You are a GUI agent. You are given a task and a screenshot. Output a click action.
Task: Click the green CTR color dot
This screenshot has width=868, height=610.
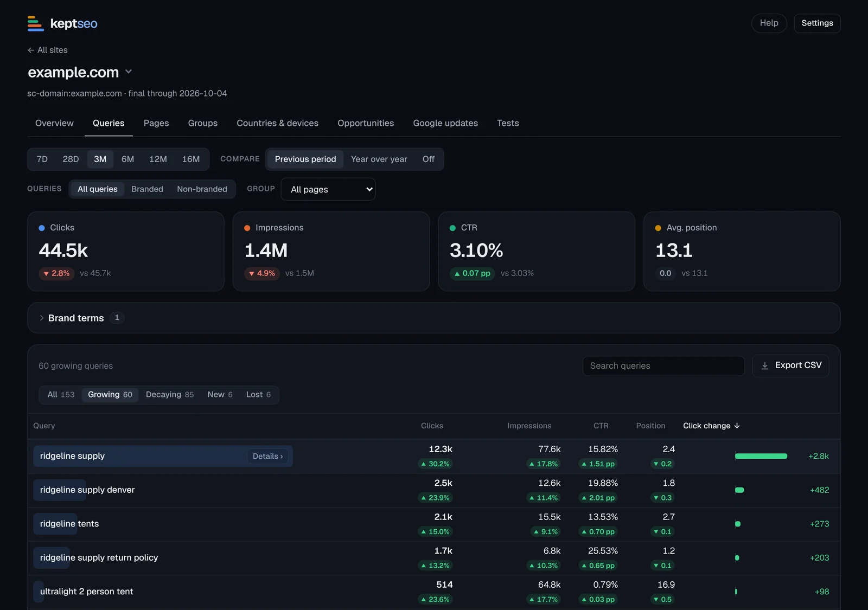(x=452, y=228)
